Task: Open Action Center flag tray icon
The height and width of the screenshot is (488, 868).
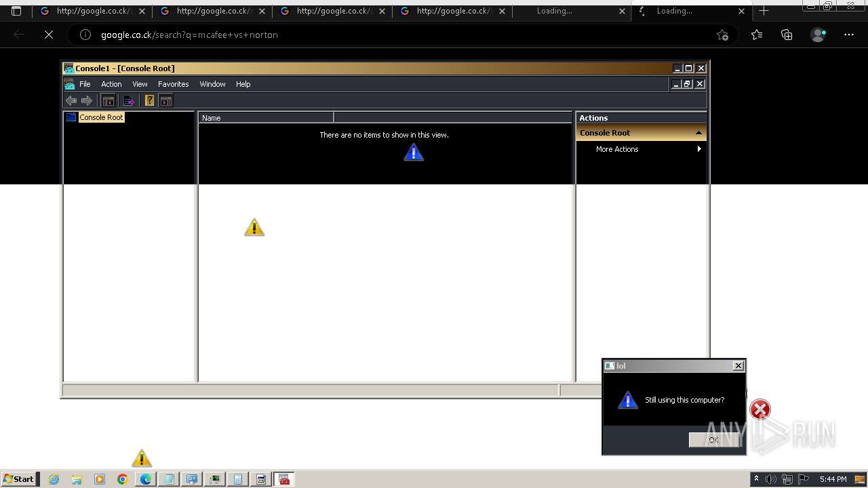Action: click(x=804, y=479)
